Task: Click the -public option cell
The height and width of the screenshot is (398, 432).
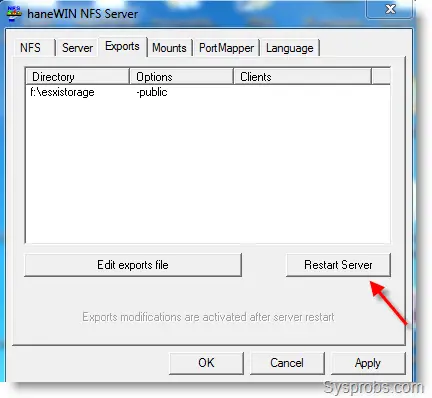Action: click(152, 92)
